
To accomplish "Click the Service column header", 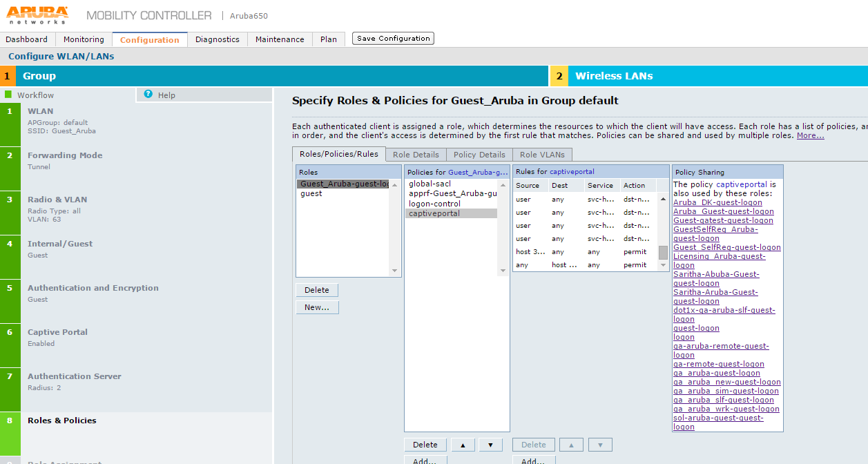I will pos(602,185).
